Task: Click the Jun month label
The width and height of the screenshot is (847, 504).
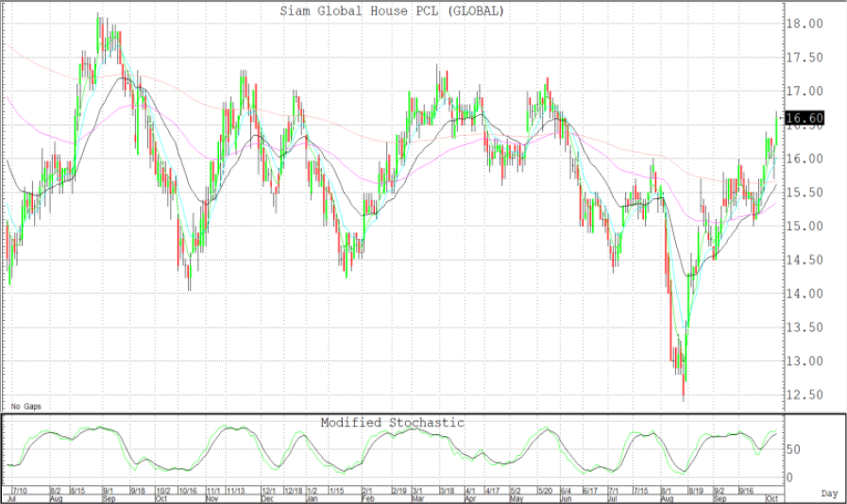Action: pyautogui.click(x=567, y=498)
